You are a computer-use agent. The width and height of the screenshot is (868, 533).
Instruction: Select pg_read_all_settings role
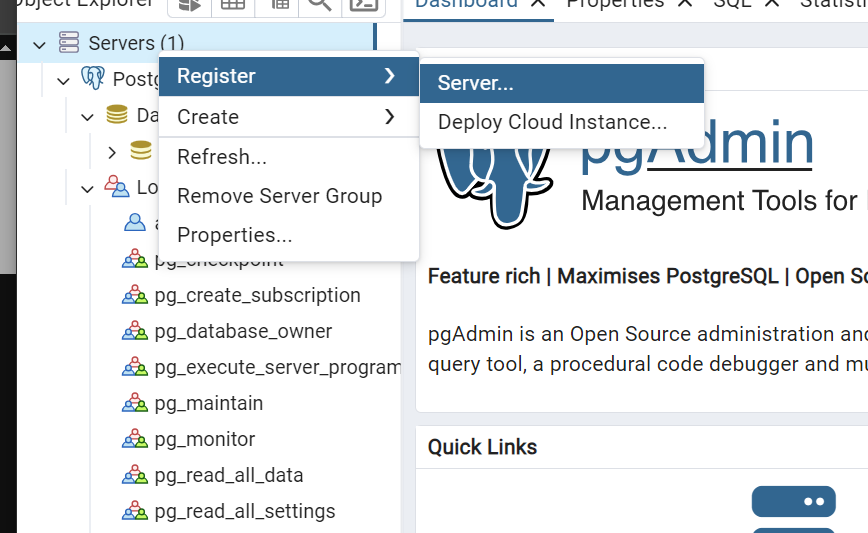click(x=245, y=511)
